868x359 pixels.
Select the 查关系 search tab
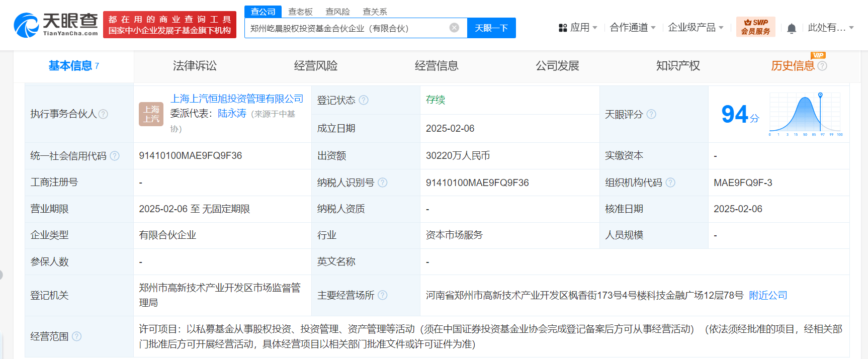(x=375, y=12)
